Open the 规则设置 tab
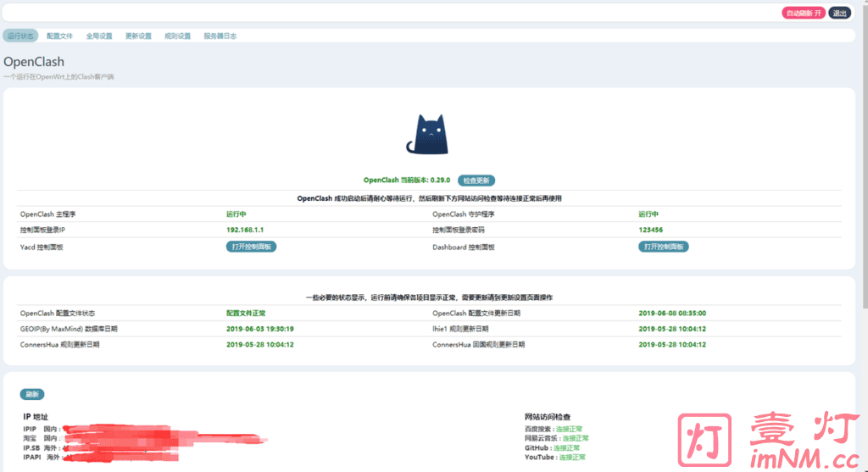Screen dimensions: 868x472 tap(177, 36)
